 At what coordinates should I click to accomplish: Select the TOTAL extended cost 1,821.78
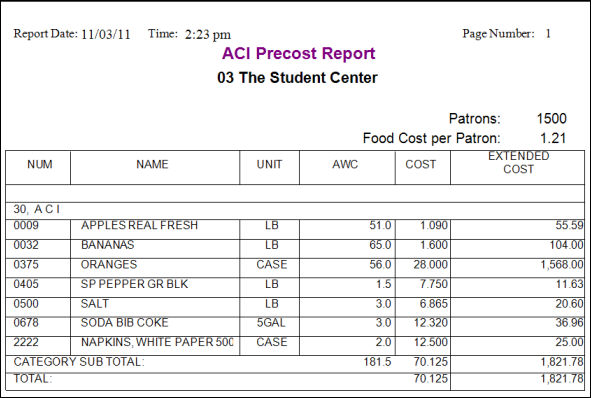pos(562,378)
